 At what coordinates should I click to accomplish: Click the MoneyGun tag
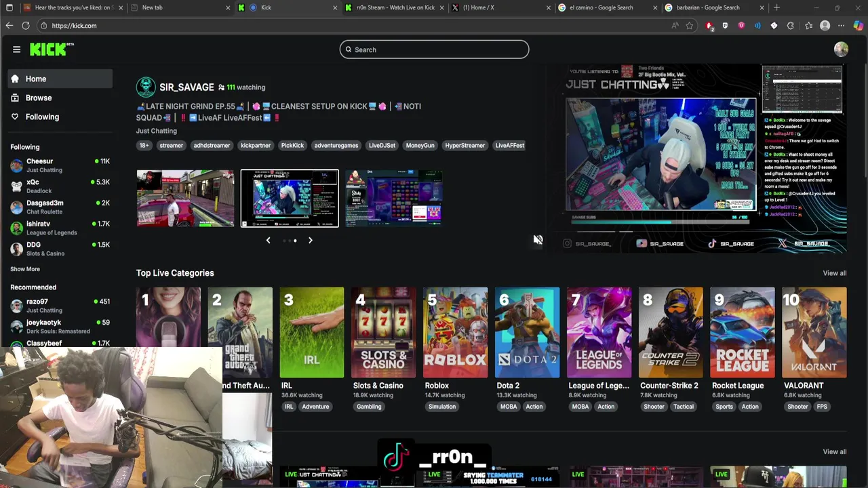(420, 145)
